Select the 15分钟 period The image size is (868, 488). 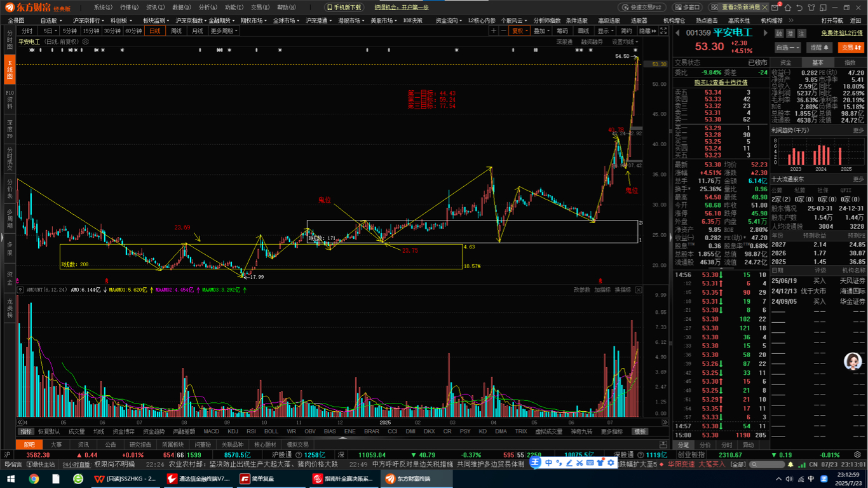click(91, 30)
